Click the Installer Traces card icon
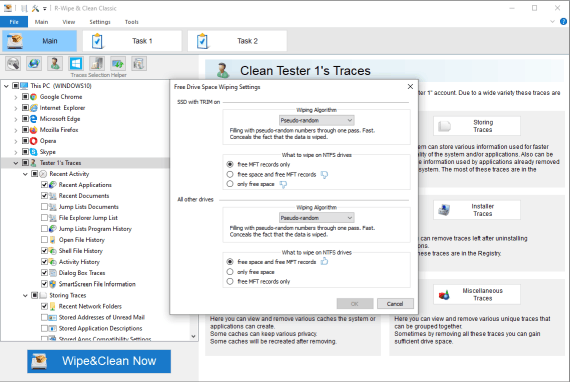The width and height of the screenshot is (570, 382). tap(444, 210)
